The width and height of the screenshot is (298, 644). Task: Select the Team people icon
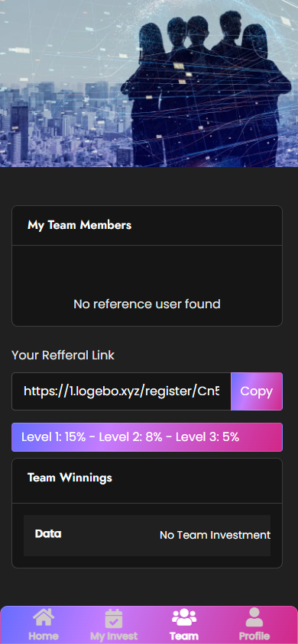183,617
